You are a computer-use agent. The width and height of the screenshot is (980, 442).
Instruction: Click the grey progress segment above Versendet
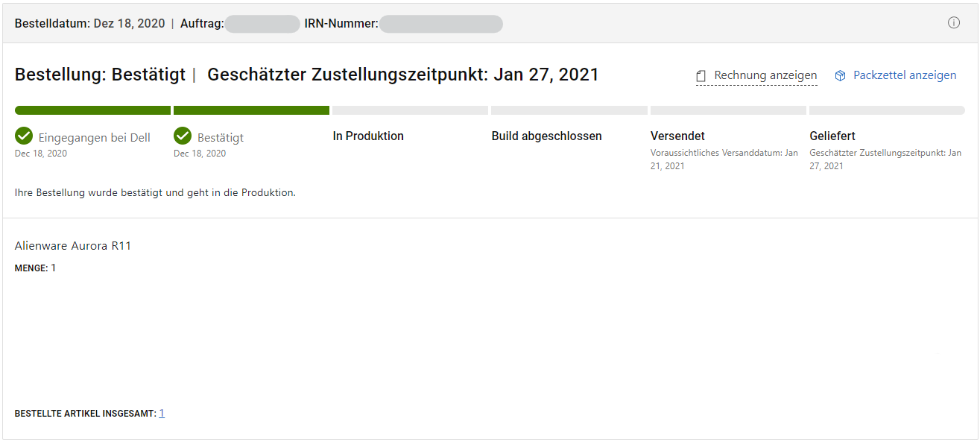coord(728,110)
